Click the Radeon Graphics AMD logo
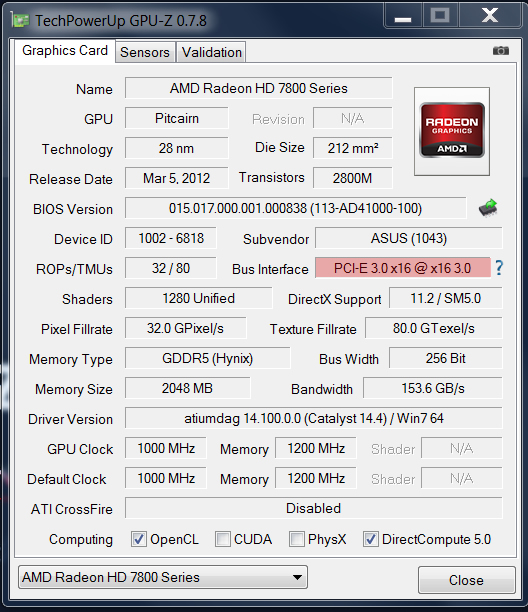This screenshot has width=528, height=612. (452, 130)
